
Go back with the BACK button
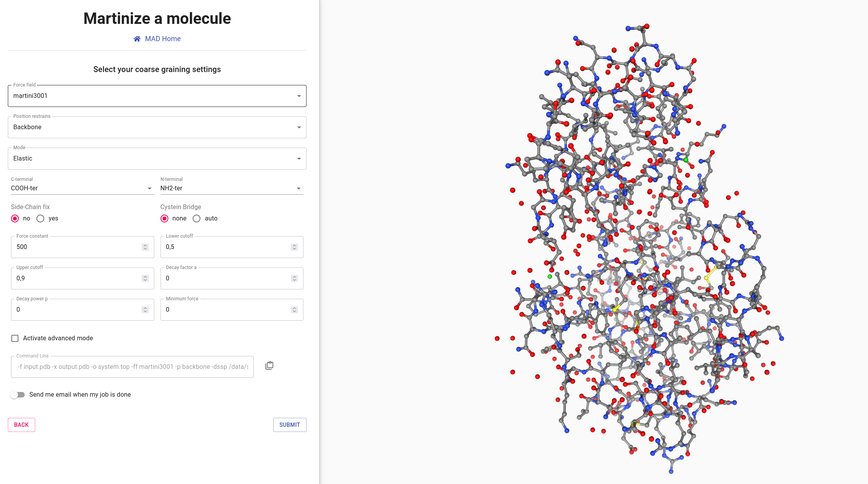22,425
